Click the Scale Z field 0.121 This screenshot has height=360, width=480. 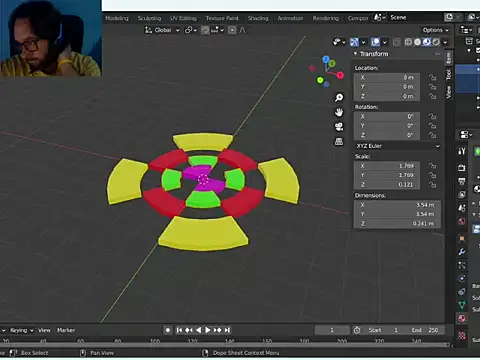pyautogui.click(x=387, y=184)
